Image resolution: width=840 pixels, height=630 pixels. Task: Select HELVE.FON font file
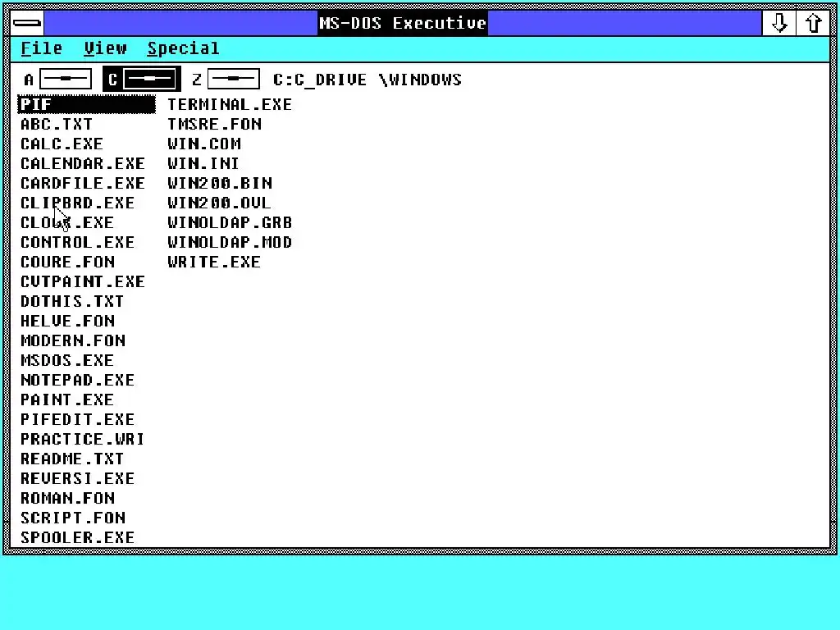[x=67, y=321]
